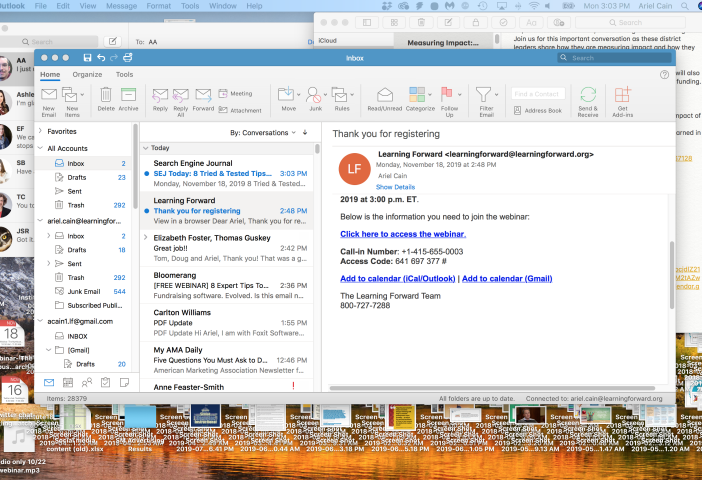Select the Home ribbon tab
This screenshot has width=702, height=480.
[x=50, y=74]
